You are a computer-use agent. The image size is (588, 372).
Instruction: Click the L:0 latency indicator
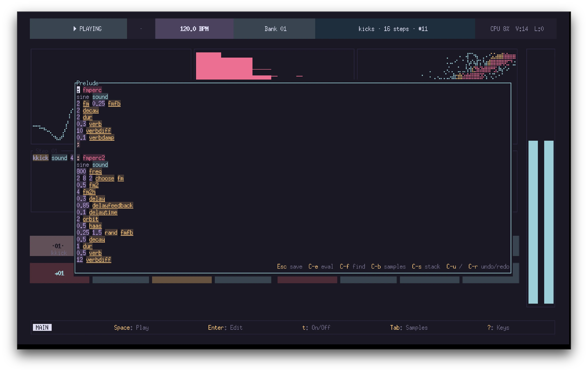(x=539, y=29)
